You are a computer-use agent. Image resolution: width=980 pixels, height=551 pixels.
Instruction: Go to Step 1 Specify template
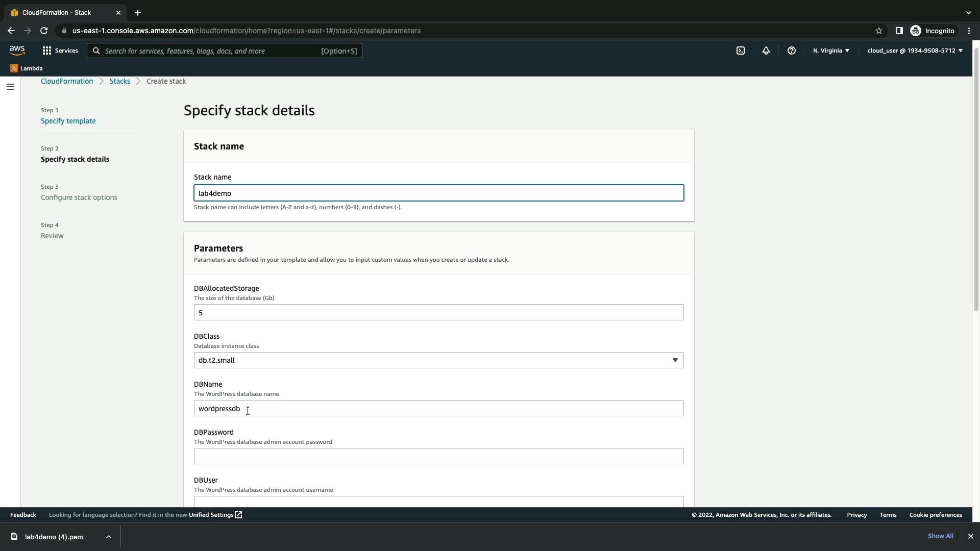click(68, 121)
